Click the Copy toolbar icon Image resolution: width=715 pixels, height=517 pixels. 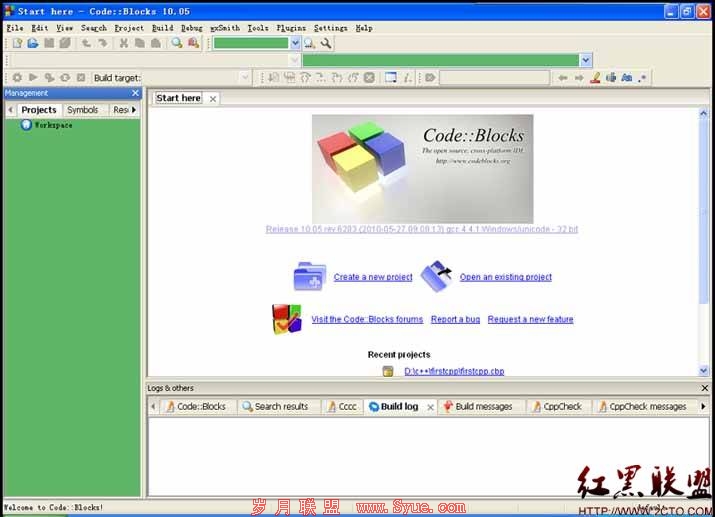tap(140, 43)
